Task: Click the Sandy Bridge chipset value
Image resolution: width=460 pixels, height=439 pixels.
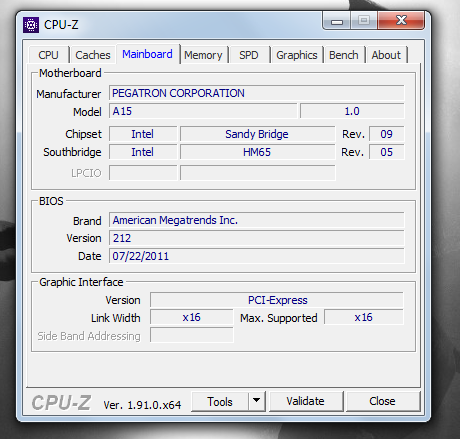Action: coord(257,134)
